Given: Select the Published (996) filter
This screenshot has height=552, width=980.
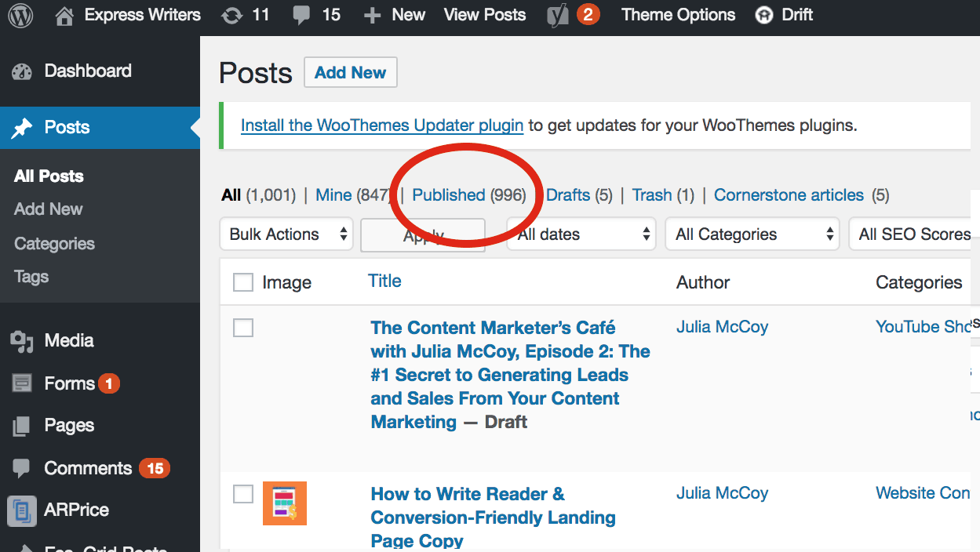Looking at the screenshot, I should 449,194.
